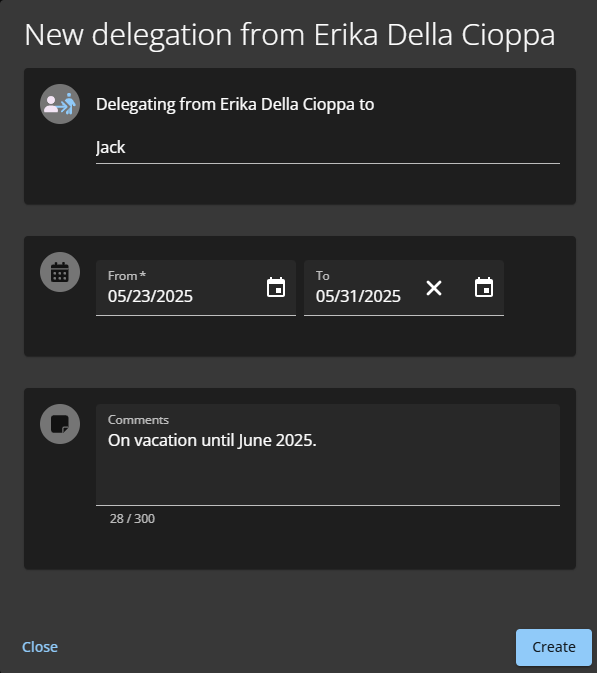Click the 'Comments' field label
This screenshot has width=597, height=673.
click(138, 420)
